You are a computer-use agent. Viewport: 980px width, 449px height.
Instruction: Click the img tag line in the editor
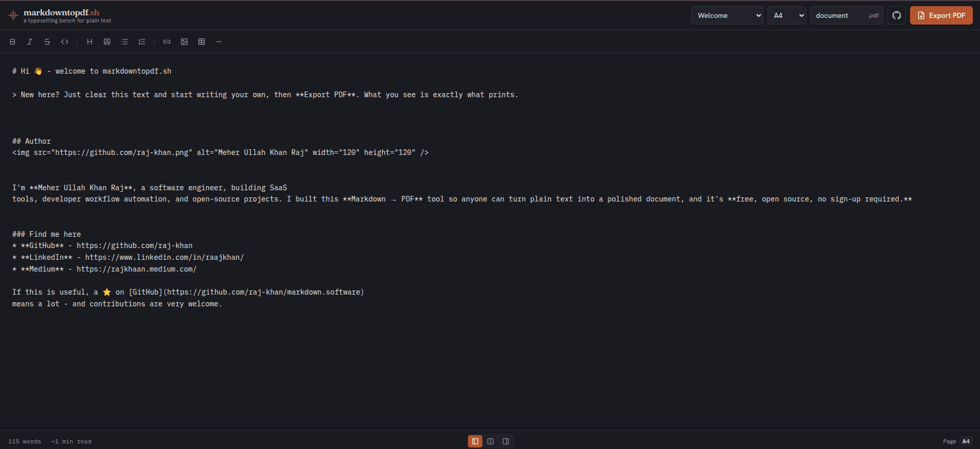pos(220,152)
